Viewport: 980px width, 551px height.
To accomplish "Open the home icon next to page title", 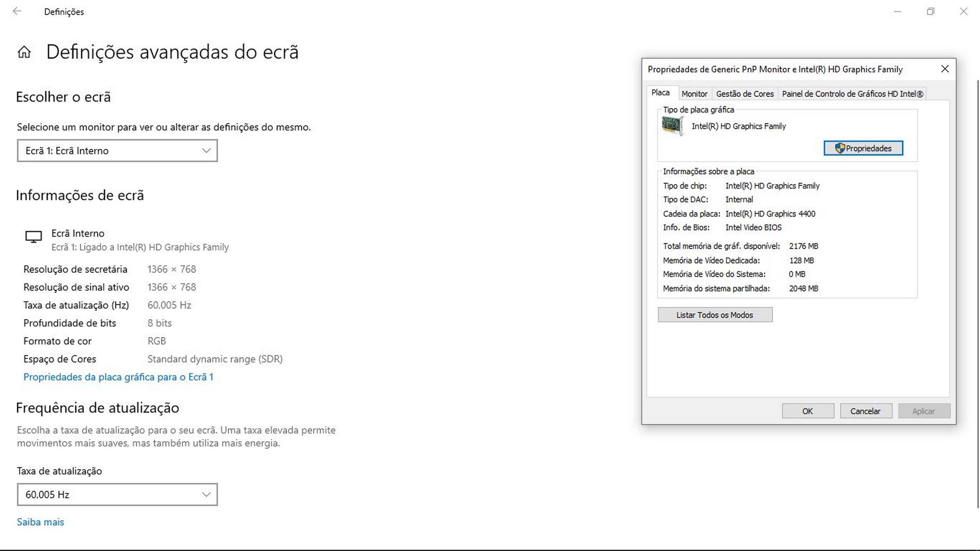I will 24,52.
